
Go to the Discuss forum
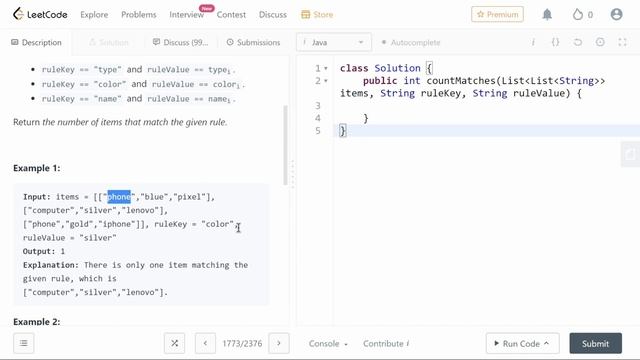[273, 15]
